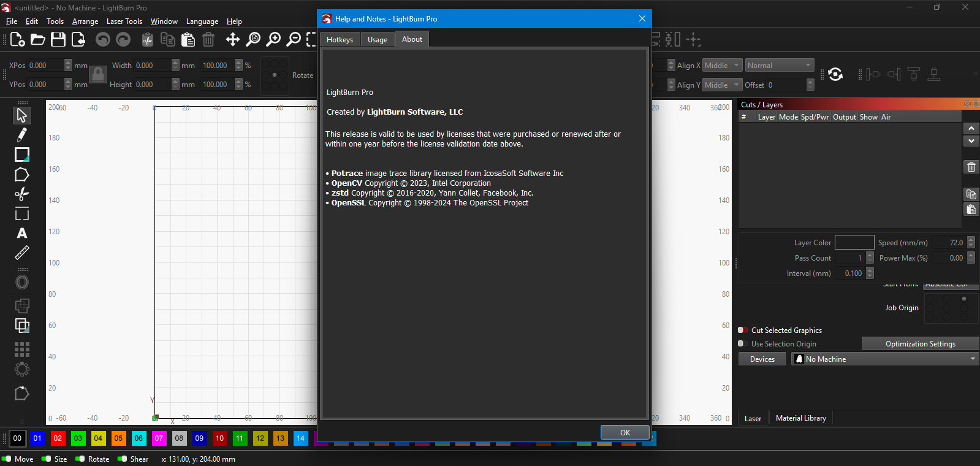Select the Polygon drawing tool
980x466 pixels.
pos(22,174)
